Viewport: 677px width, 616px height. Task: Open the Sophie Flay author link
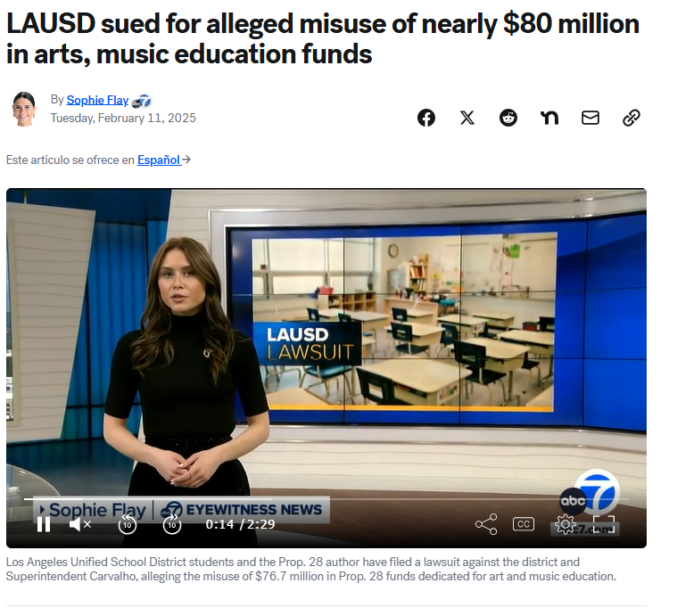(x=97, y=100)
